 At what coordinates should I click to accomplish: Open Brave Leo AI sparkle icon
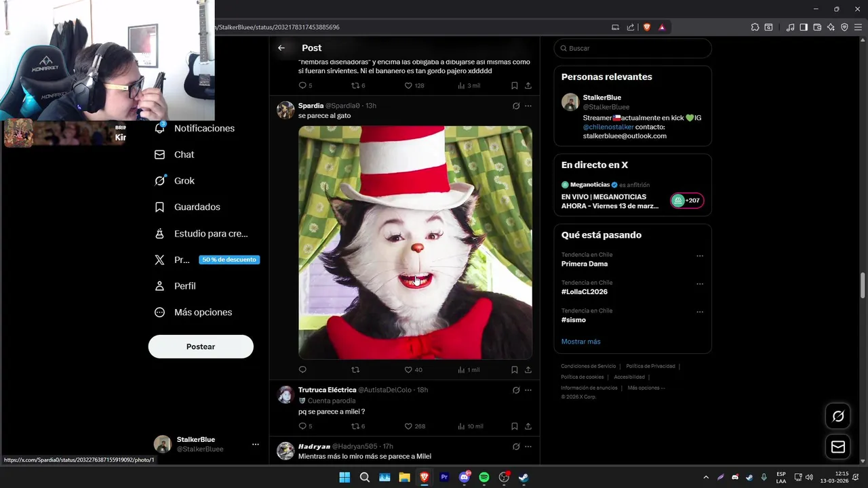click(x=831, y=27)
